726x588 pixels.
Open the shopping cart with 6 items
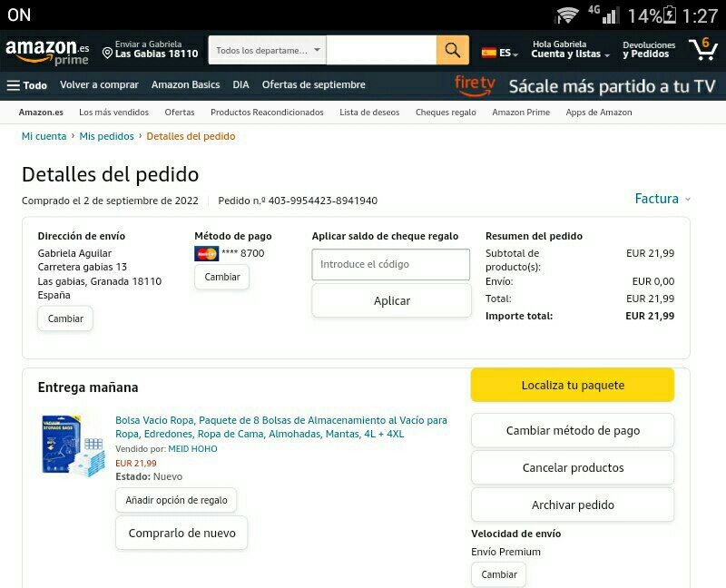[702, 49]
